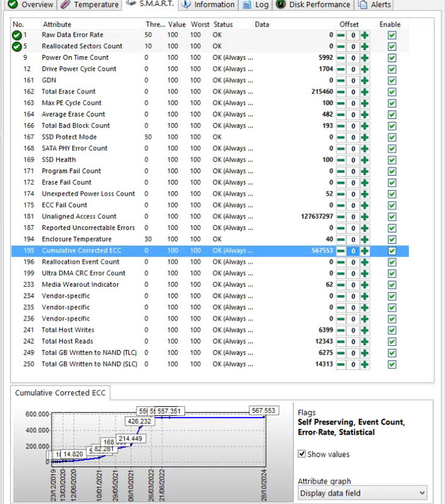Image resolution: width=445 pixels, height=504 pixels.
Task: Decrease offset for SATA PHY Error Count
Action: point(341,149)
